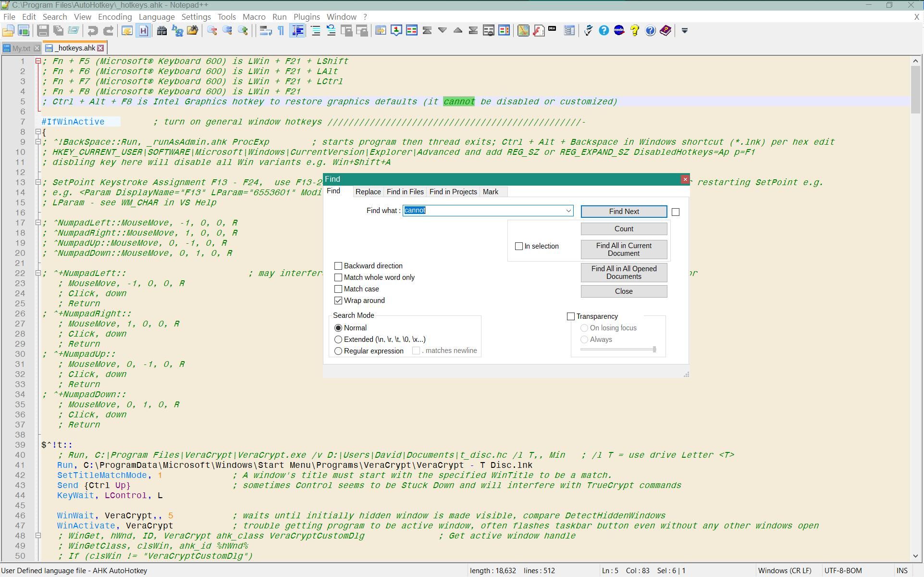924x577 pixels.
Task: Uncheck the Wrap around checkbox
Action: click(x=338, y=301)
